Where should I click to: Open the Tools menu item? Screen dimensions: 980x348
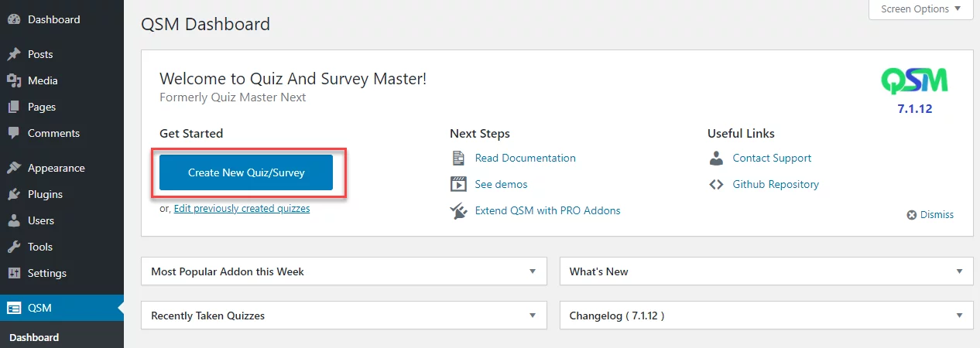click(x=62, y=247)
